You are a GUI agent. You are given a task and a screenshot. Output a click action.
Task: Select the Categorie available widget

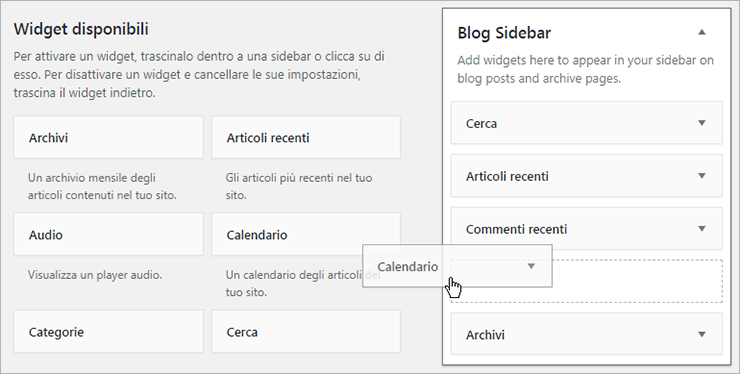point(109,332)
